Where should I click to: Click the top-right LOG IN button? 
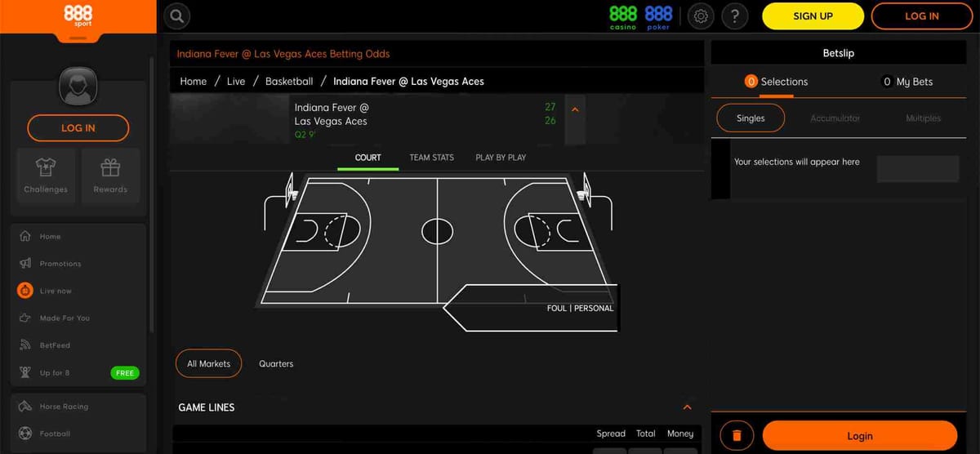(922, 16)
